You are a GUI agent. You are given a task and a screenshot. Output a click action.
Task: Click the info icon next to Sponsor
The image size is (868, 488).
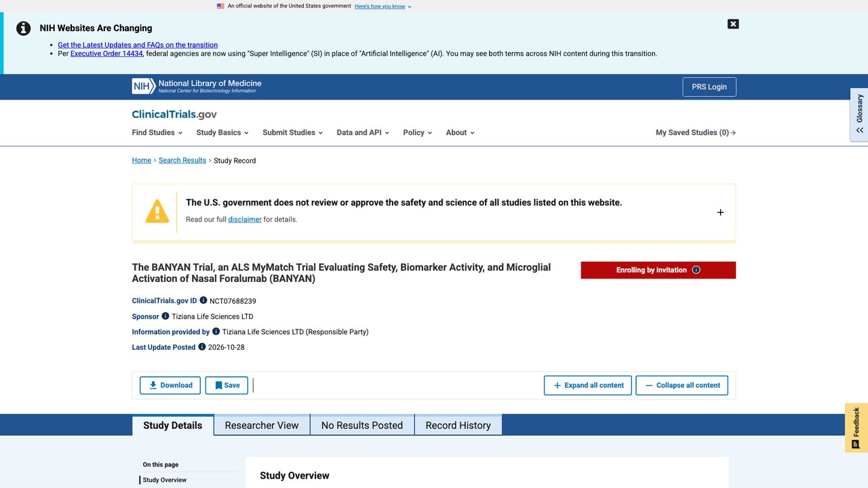(165, 316)
